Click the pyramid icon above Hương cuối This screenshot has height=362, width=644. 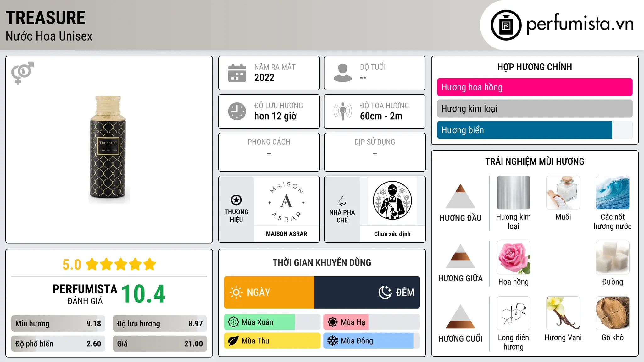[x=460, y=316]
